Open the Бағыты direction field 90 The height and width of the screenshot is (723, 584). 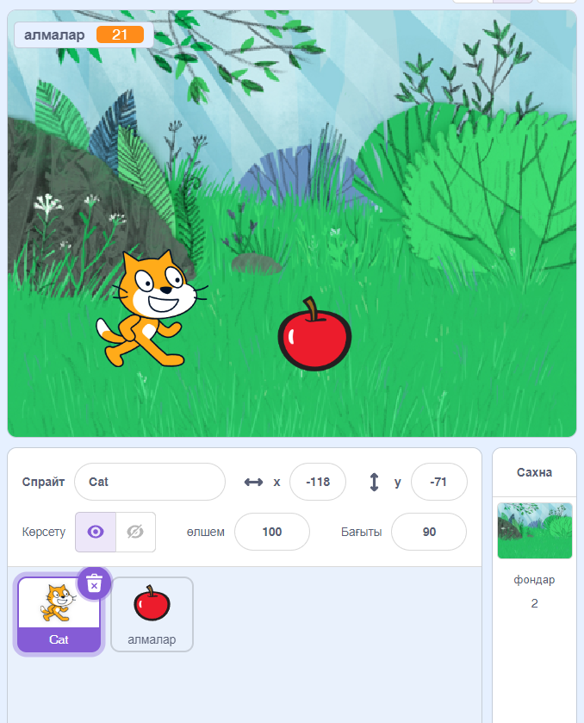coord(429,532)
